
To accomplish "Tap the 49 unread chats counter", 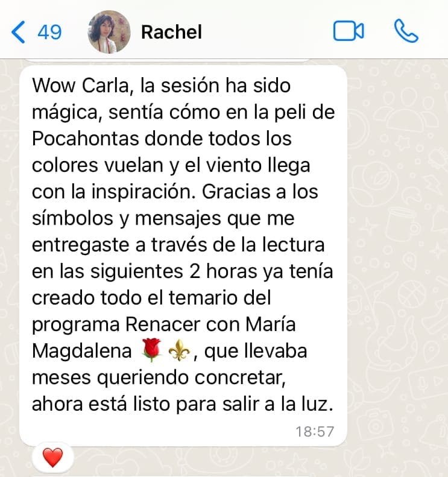I will (49, 32).
